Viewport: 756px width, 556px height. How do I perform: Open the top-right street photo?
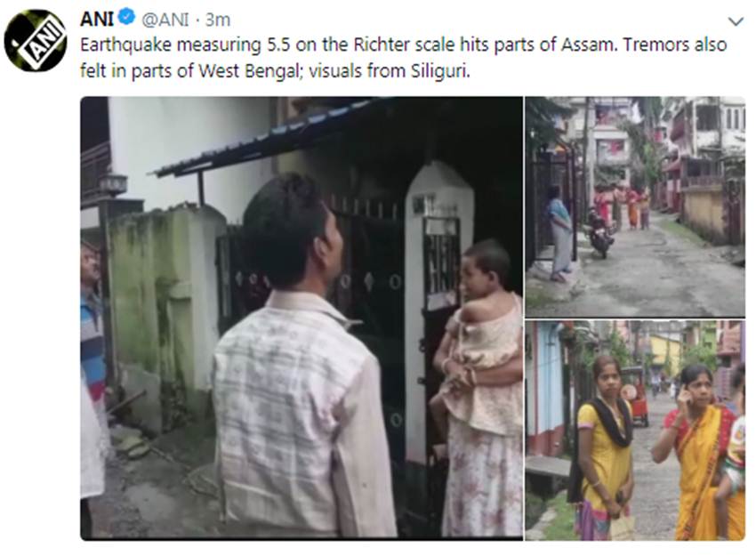click(634, 205)
